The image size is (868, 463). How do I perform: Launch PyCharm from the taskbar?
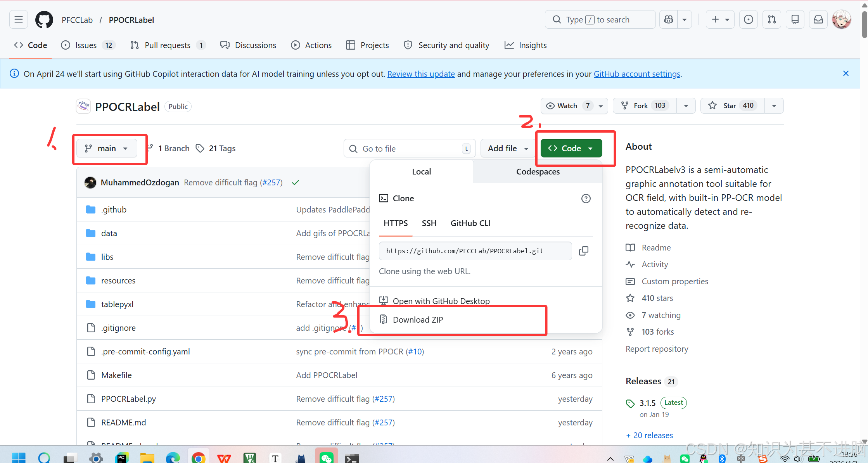pos(121,458)
